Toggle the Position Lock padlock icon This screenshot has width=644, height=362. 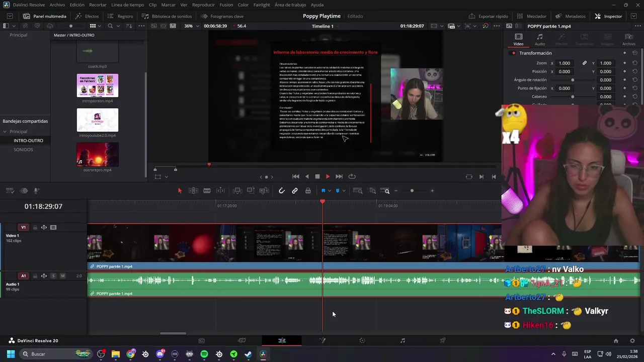click(308, 191)
